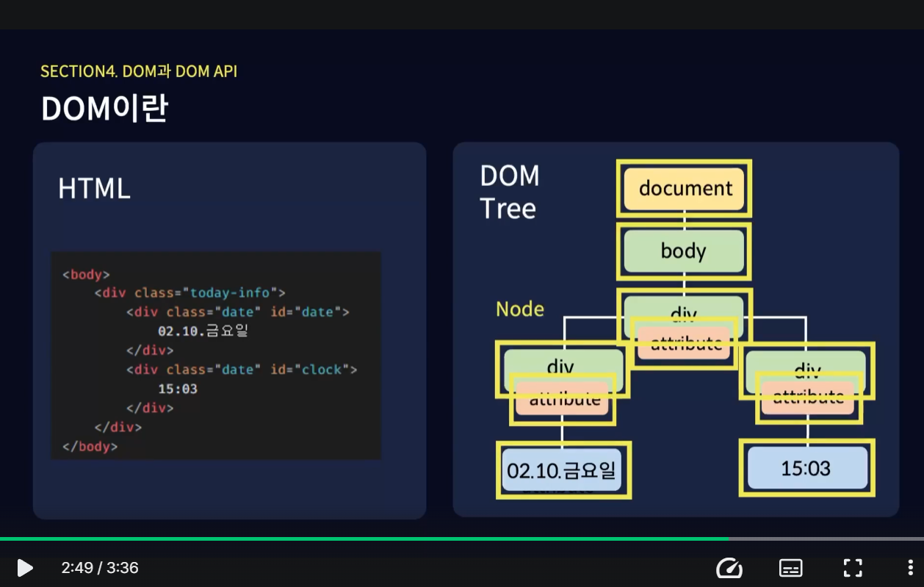Open the playback speed control
The width and height of the screenshot is (924, 587).
click(x=729, y=568)
